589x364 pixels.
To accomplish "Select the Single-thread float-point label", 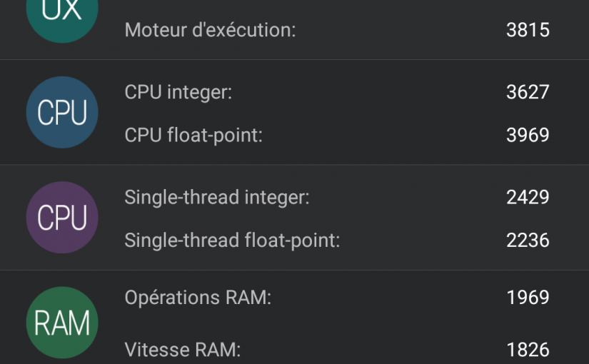I will pos(232,241).
